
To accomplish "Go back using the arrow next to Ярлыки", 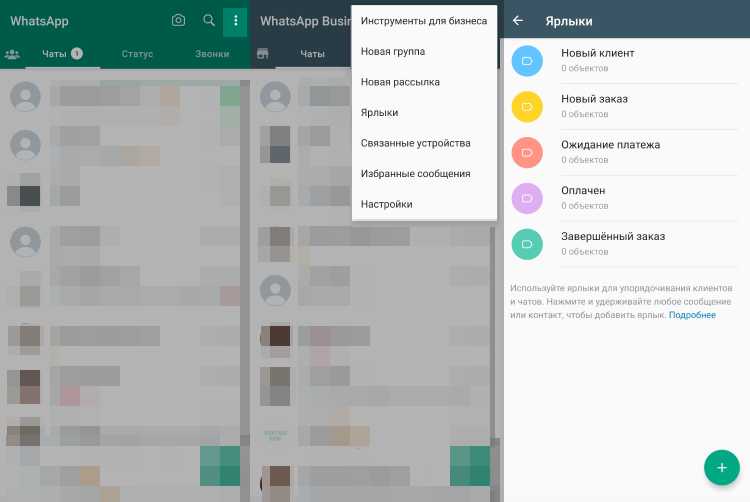I will [x=518, y=21].
